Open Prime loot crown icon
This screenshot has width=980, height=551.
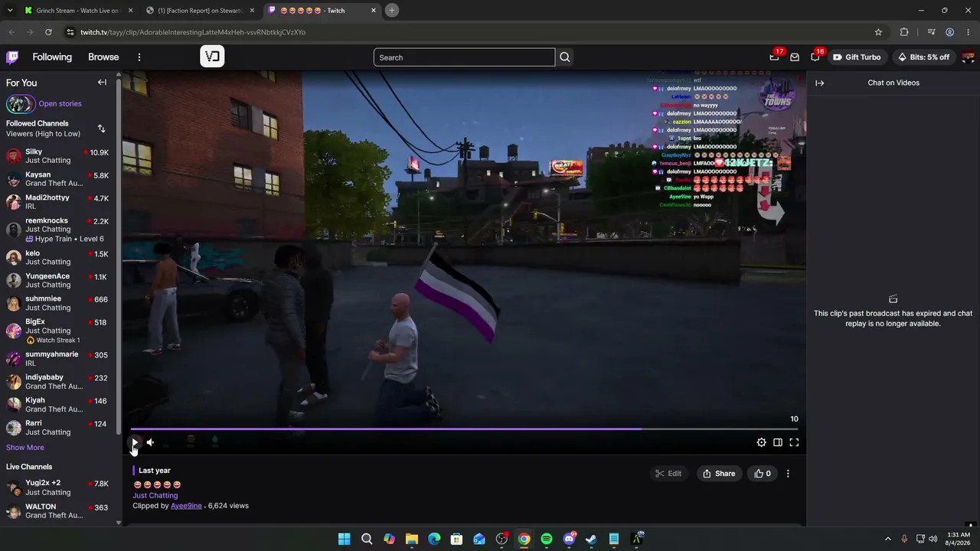click(x=774, y=57)
